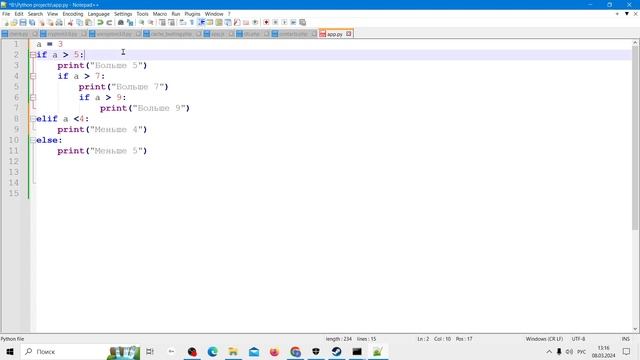Toggle synchronized horizontal scrolling
640x360 pixels.
(171, 22)
